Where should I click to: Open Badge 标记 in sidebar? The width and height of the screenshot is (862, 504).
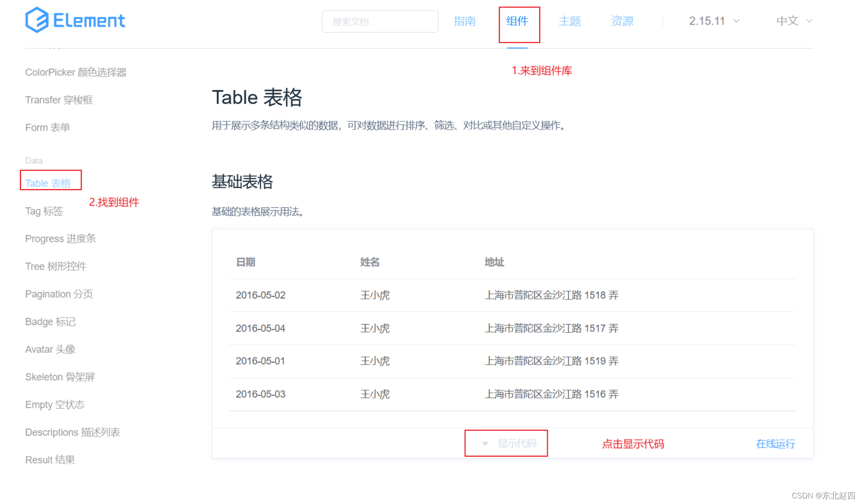click(50, 322)
